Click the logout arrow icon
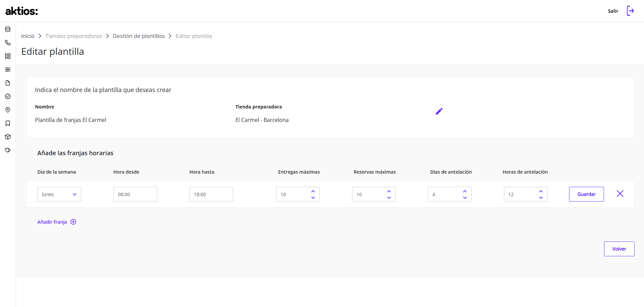This screenshot has width=644, height=307. point(631,11)
